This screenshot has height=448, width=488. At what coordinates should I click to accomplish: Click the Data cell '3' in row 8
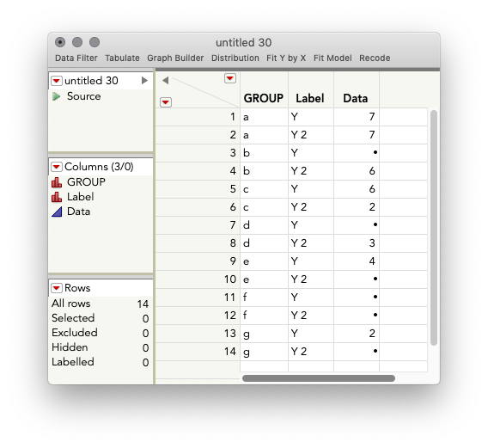[x=357, y=243]
